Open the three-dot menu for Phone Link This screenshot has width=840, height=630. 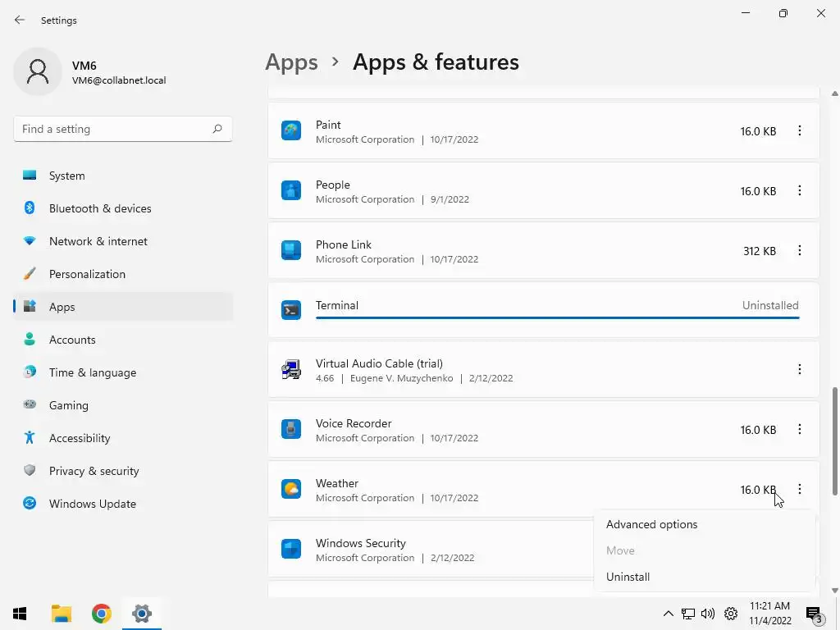pyautogui.click(x=800, y=251)
